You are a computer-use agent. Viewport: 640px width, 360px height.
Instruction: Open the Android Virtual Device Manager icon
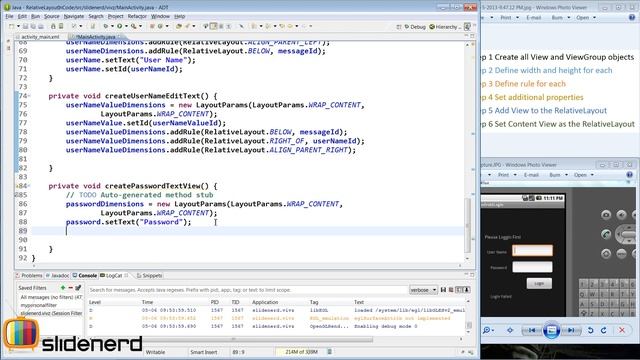pyautogui.click(x=61, y=27)
